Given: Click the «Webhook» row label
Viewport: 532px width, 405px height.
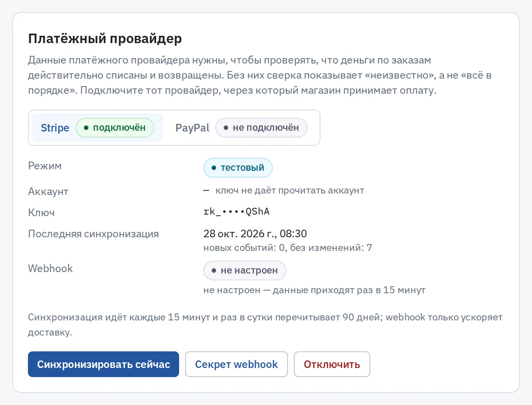Looking at the screenshot, I should (50, 269).
